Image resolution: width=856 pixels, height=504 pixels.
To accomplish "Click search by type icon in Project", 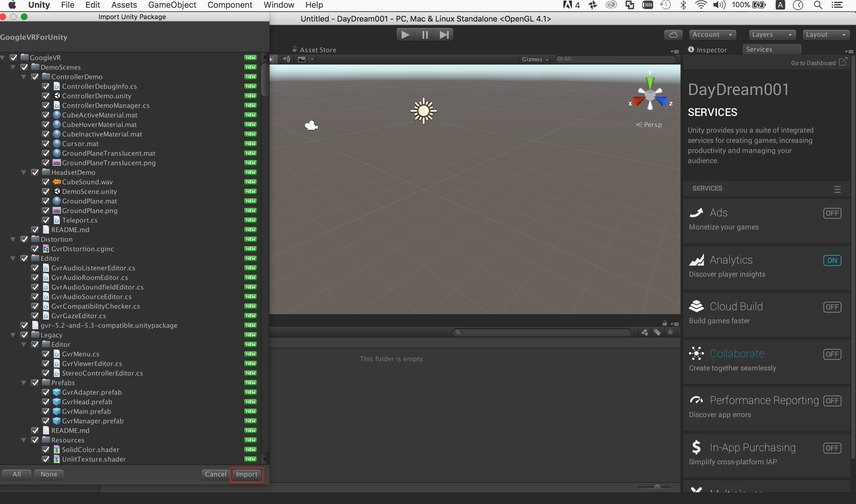I will click(x=644, y=332).
